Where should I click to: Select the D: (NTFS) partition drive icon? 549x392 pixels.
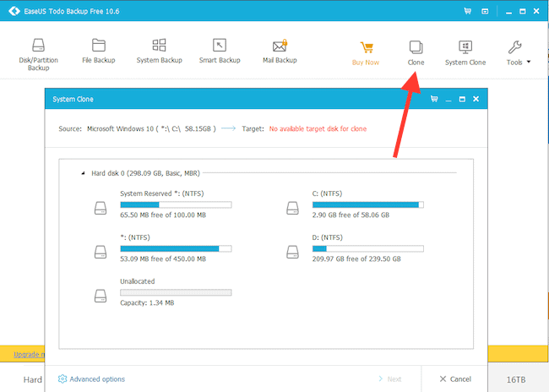293,252
